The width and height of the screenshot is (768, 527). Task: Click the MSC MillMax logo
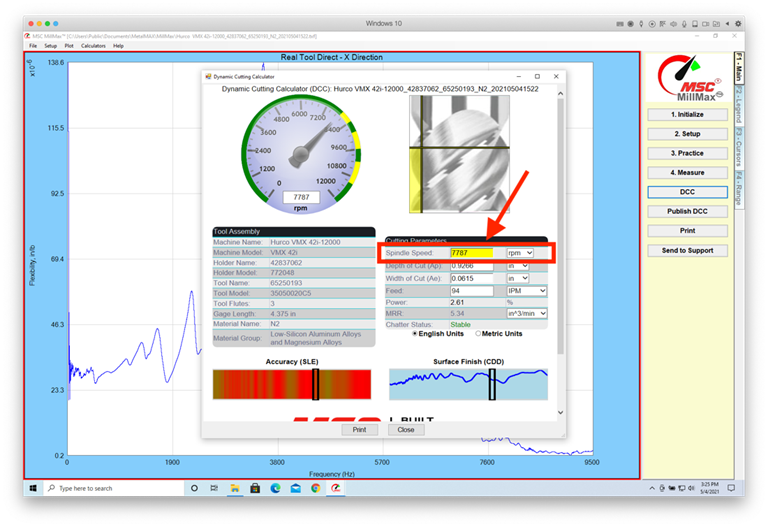coord(689,78)
